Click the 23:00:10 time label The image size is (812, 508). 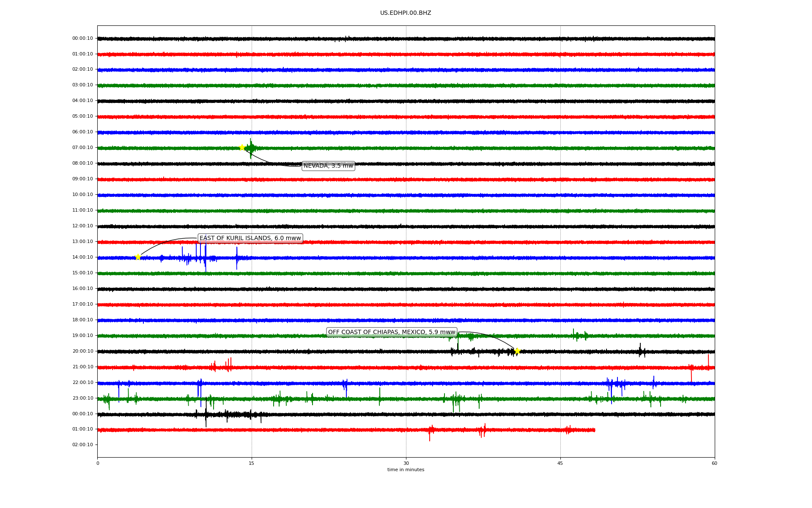[82, 398]
